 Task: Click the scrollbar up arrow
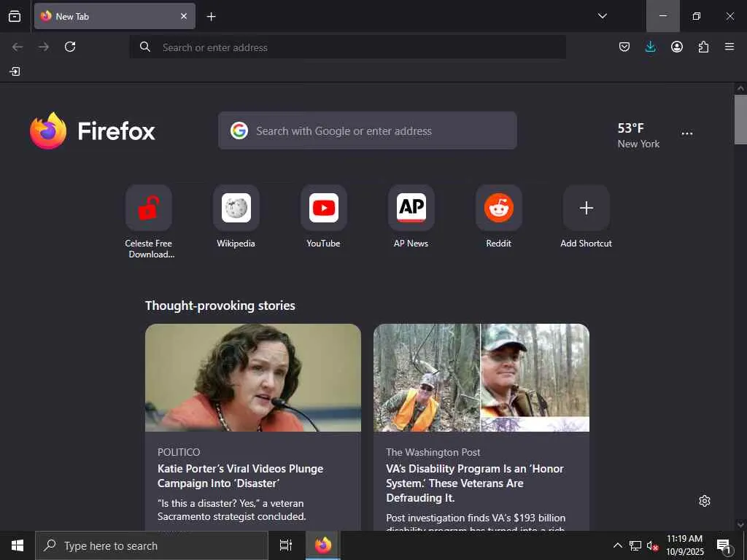click(740, 88)
